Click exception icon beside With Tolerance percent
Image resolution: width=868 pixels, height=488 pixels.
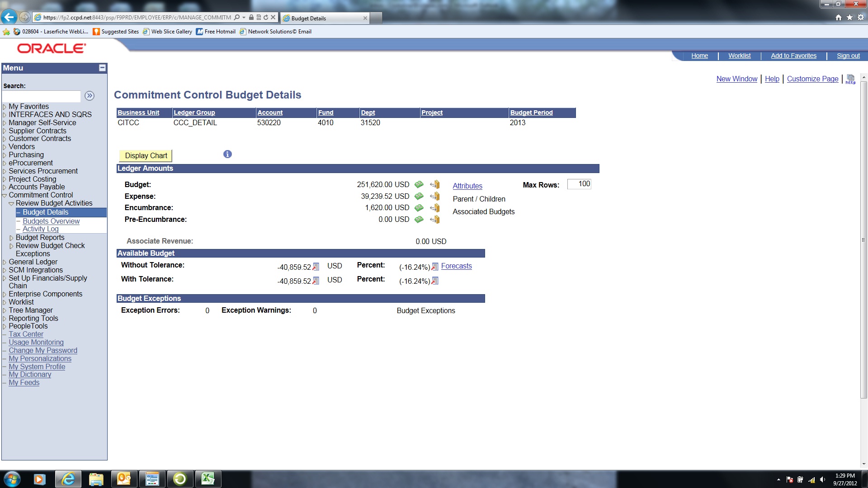(434, 281)
